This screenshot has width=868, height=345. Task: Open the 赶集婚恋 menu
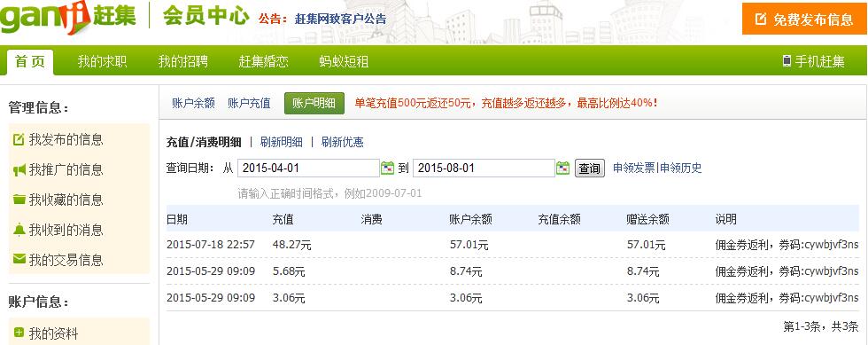(x=264, y=61)
